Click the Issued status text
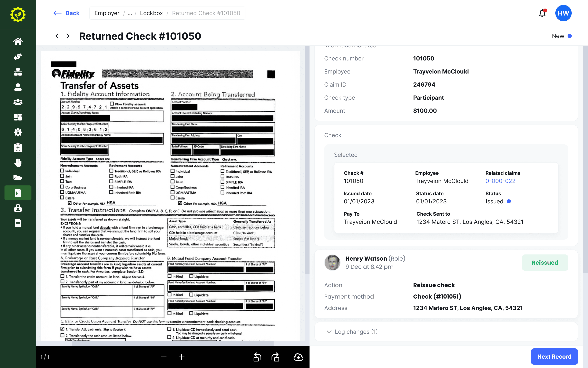 click(x=494, y=201)
